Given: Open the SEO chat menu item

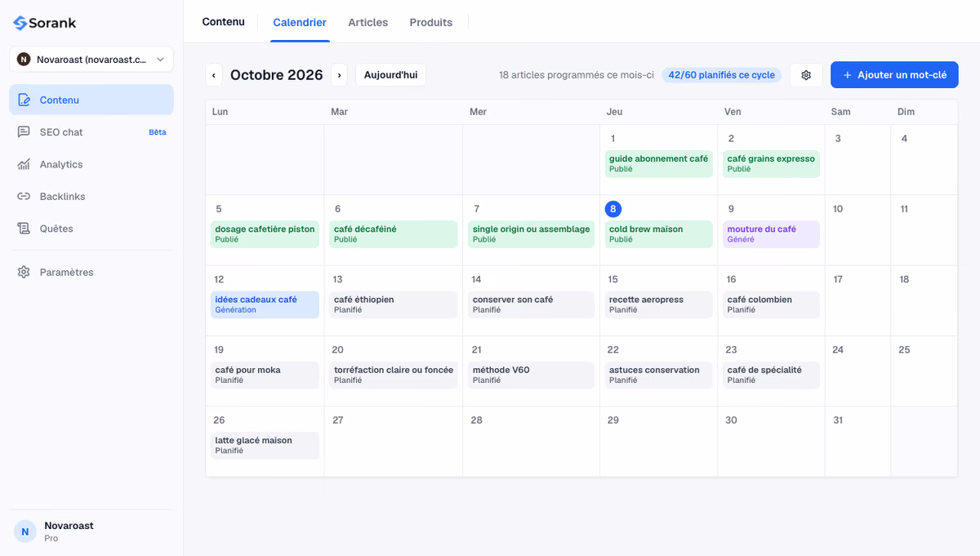Looking at the screenshot, I should [91, 132].
